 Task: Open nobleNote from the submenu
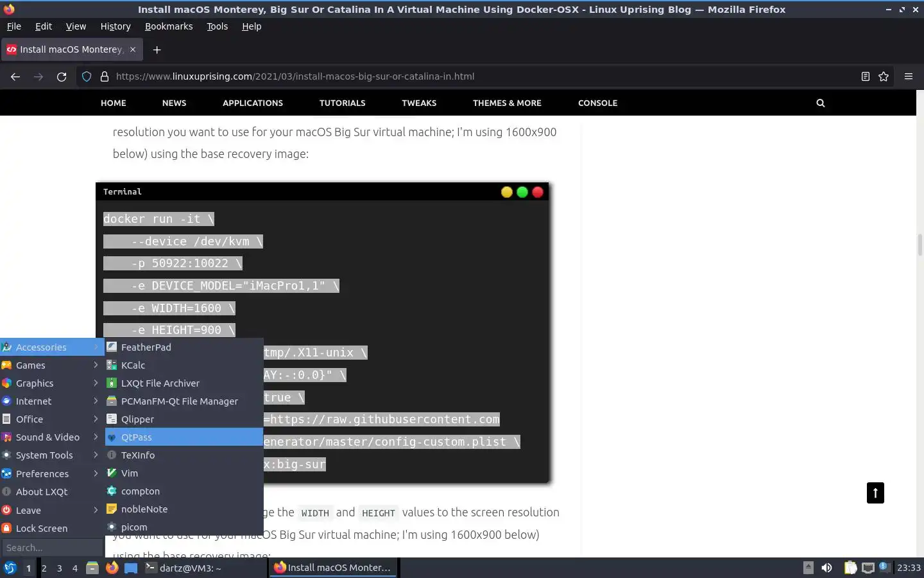[x=184, y=509]
